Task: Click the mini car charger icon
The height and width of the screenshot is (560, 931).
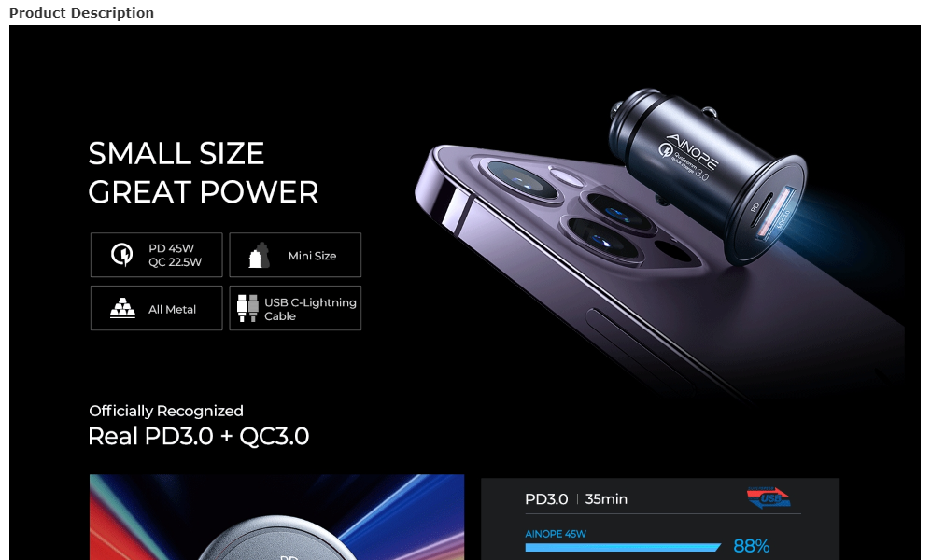Action: [x=259, y=256]
